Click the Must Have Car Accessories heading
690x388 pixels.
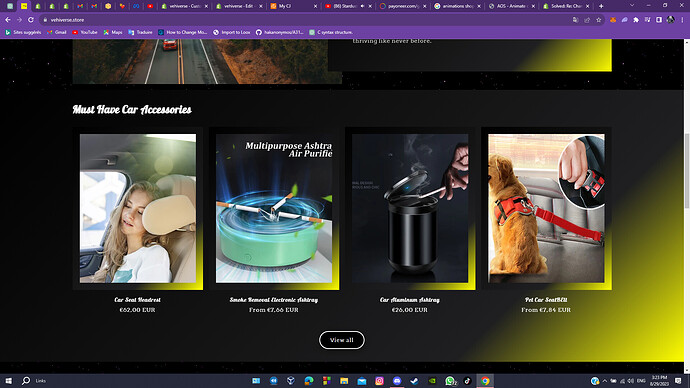(x=132, y=110)
